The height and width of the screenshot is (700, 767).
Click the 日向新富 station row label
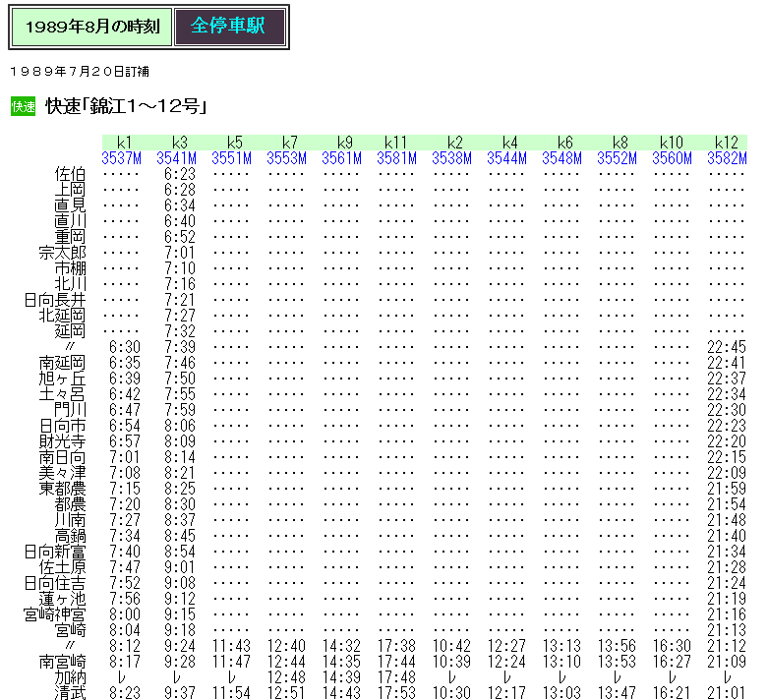55,552
